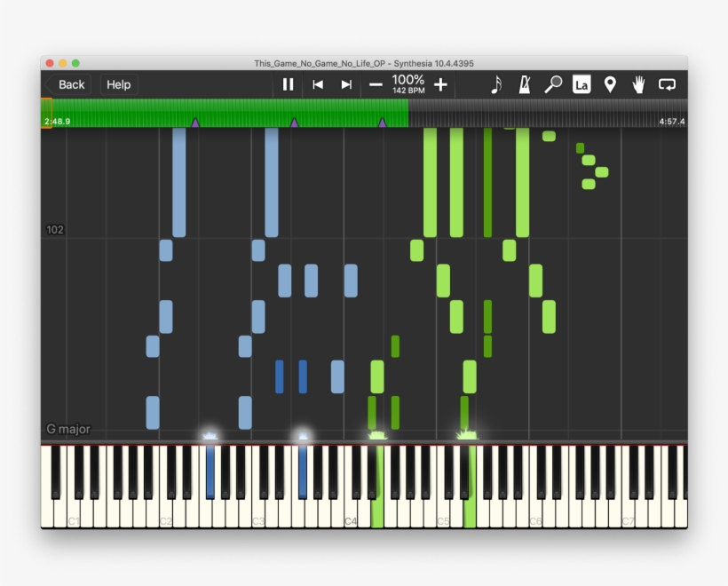Toggle the metronome icon

click(523, 85)
